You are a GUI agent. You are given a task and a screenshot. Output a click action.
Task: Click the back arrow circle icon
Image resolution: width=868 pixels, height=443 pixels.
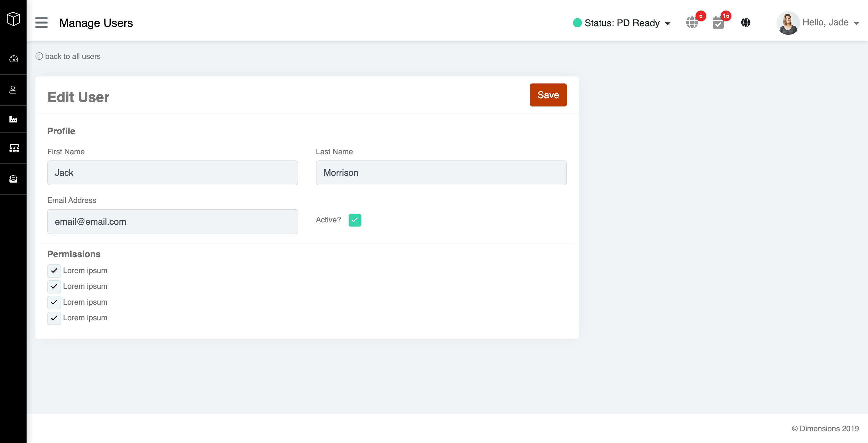tap(39, 56)
